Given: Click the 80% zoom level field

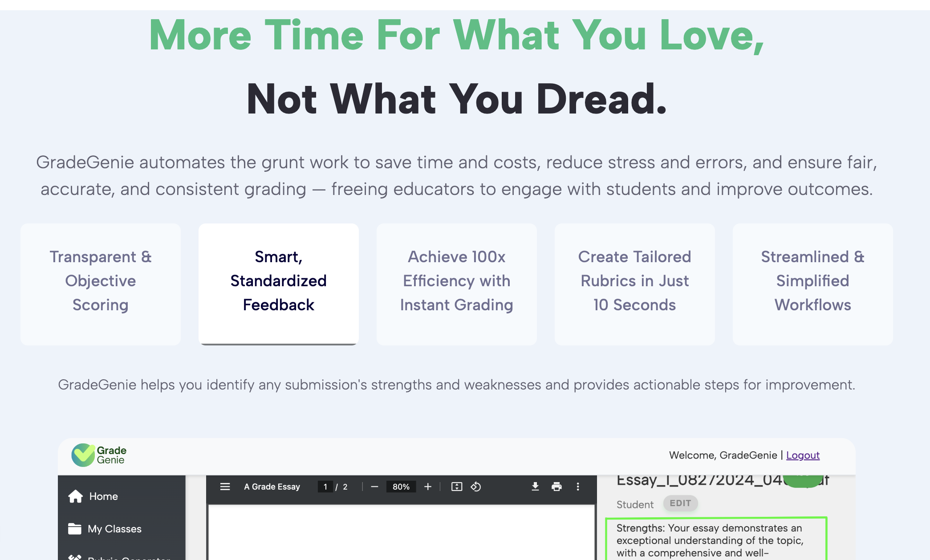Looking at the screenshot, I should pos(401,487).
